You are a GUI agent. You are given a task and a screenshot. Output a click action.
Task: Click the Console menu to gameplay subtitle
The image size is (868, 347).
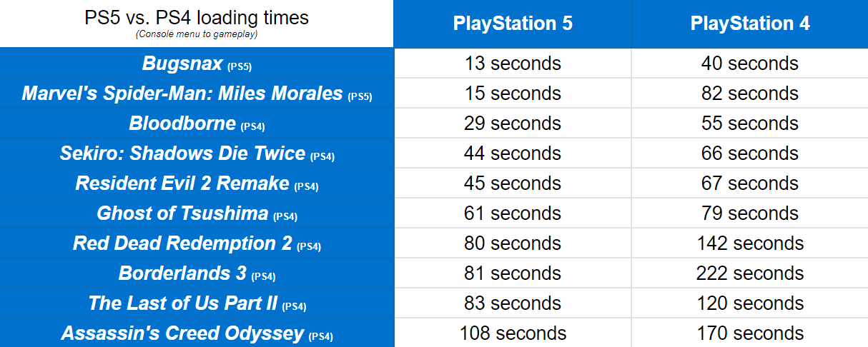(x=197, y=34)
